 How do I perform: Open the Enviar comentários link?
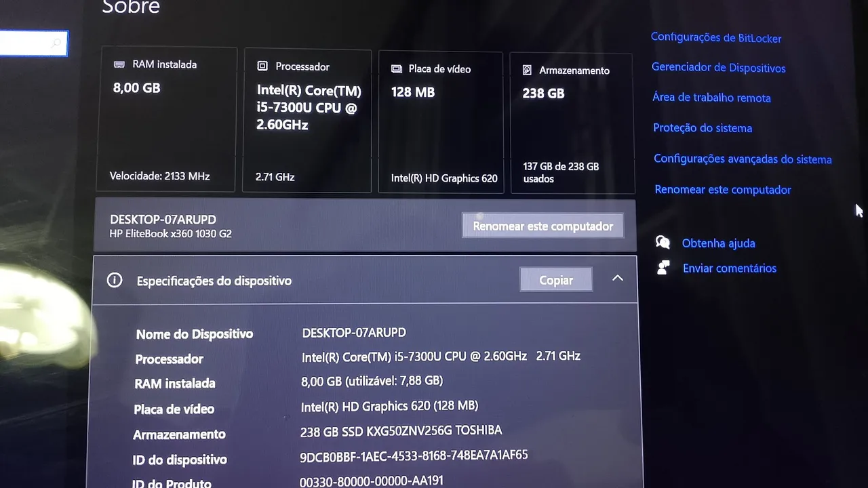(x=730, y=268)
